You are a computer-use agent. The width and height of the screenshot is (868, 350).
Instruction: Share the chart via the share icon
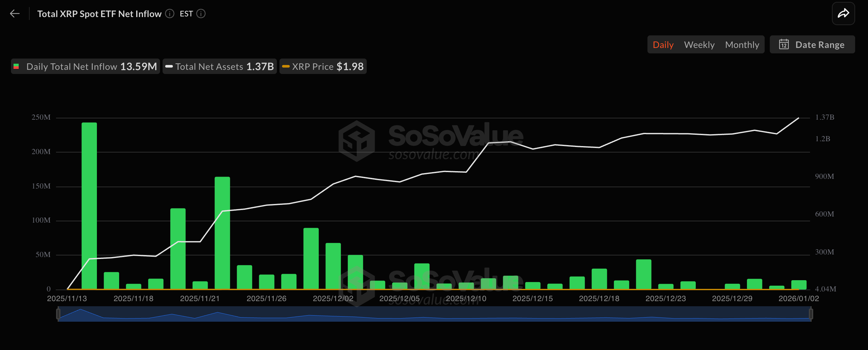844,13
